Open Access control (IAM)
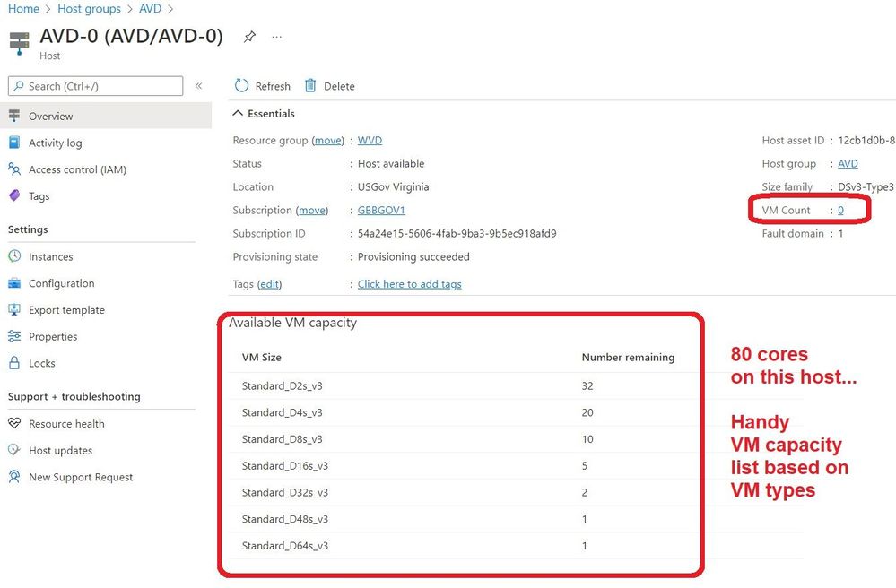 [77, 169]
